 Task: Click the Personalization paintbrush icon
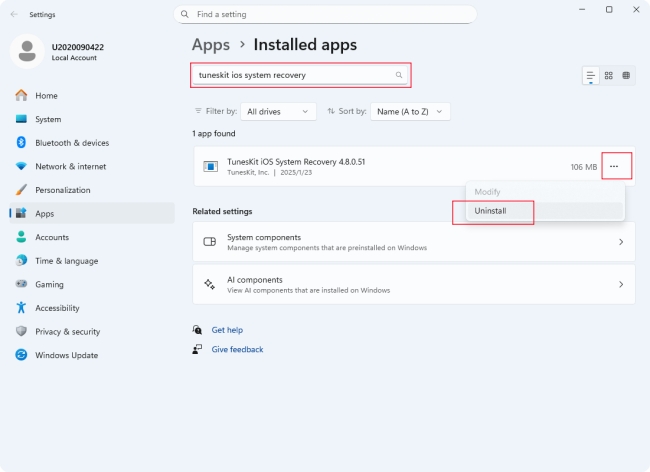[x=21, y=190]
